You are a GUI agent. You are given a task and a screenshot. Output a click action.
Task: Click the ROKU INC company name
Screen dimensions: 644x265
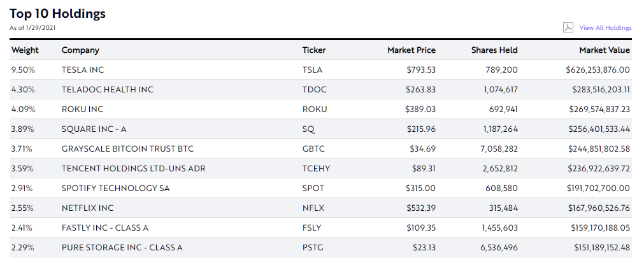(x=82, y=110)
